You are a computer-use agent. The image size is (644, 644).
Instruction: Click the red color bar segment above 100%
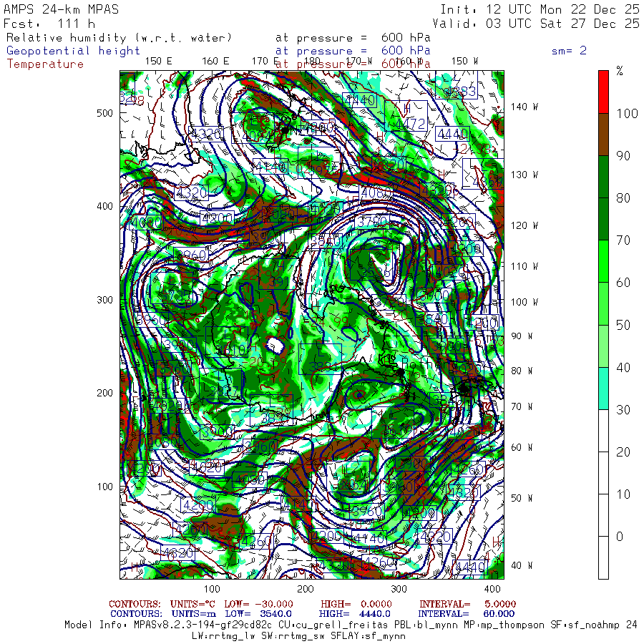(x=603, y=92)
